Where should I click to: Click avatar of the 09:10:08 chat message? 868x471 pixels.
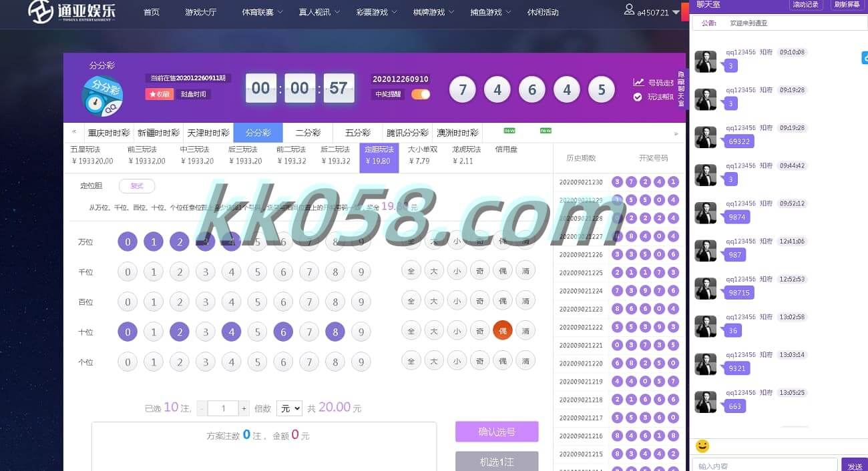[x=705, y=62]
